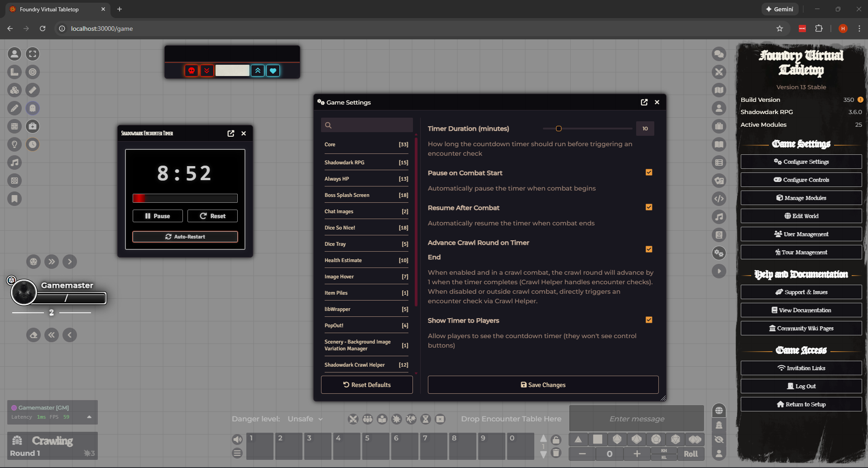Collapse the Gamemaster latency panel chevron

coord(89,417)
